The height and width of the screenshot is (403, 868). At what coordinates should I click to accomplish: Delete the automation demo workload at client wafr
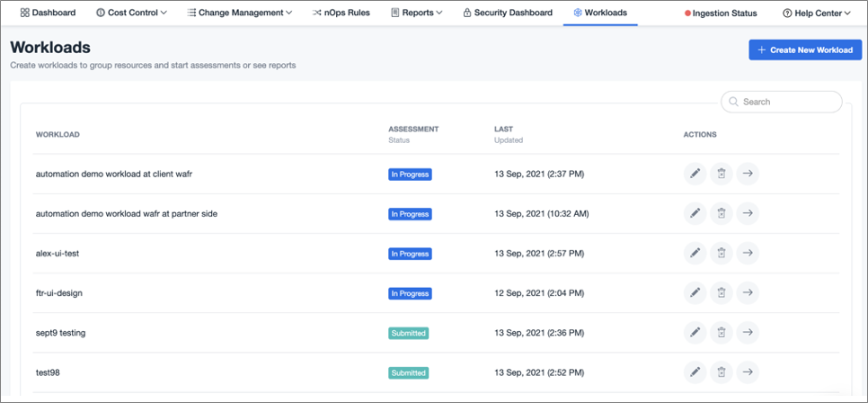pyautogui.click(x=722, y=174)
